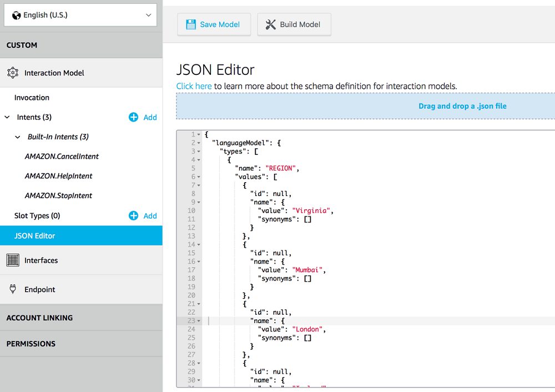Open the PERMISSIONS section

(x=31, y=344)
